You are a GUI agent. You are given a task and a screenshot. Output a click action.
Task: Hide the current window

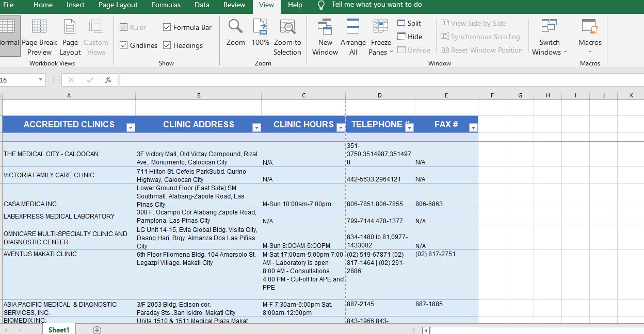coord(410,37)
